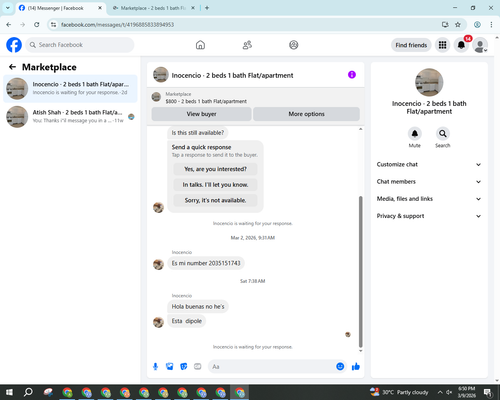Open the Windows notification center icon
The image size is (500, 400).
tap(488, 392)
